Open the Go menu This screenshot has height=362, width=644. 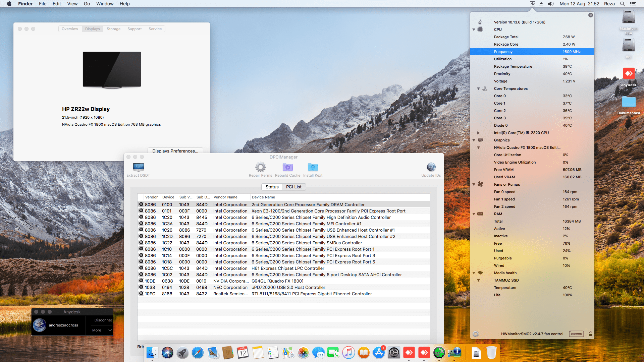tap(87, 4)
